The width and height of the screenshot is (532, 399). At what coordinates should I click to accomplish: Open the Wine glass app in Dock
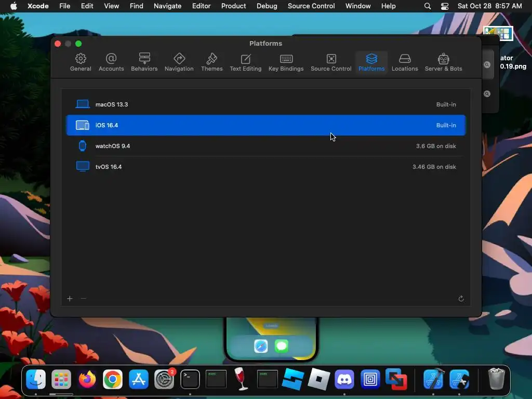[241, 379]
